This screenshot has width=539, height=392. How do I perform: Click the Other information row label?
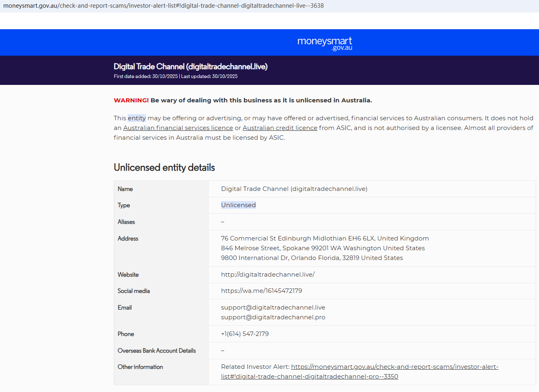[x=140, y=367]
